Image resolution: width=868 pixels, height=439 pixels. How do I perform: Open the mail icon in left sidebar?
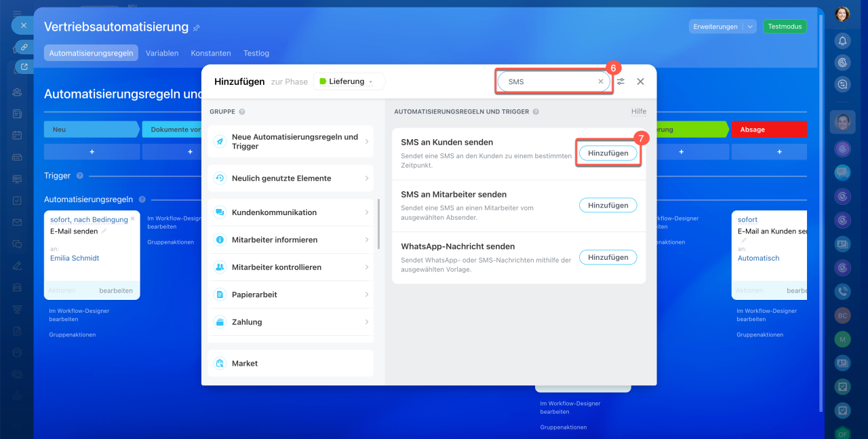pos(17,222)
